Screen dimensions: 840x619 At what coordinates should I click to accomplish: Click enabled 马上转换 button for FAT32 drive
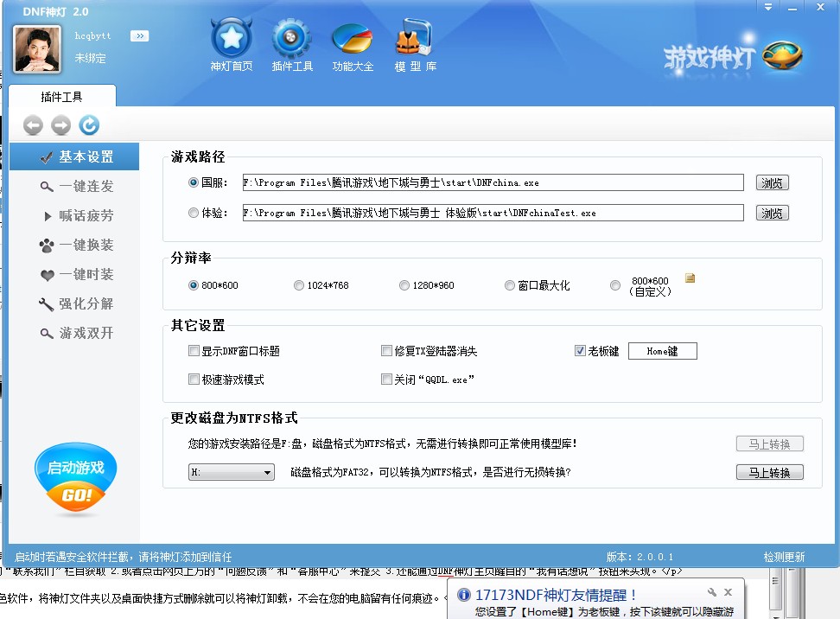point(770,472)
